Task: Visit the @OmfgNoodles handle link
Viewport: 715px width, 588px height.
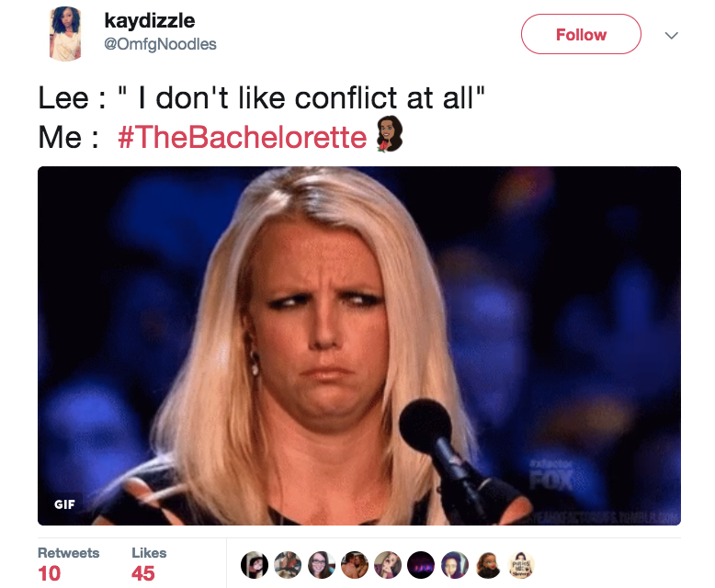Action: pos(160,44)
